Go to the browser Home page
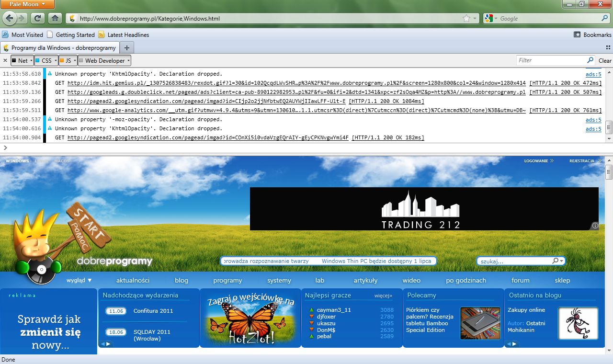This screenshot has width=613, height=364. tap(55, 18)
